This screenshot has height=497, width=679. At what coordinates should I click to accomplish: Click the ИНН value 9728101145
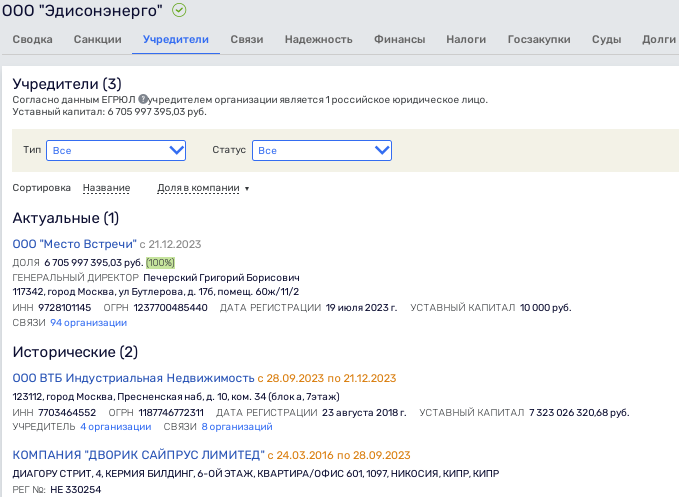[x=65, y=307]
